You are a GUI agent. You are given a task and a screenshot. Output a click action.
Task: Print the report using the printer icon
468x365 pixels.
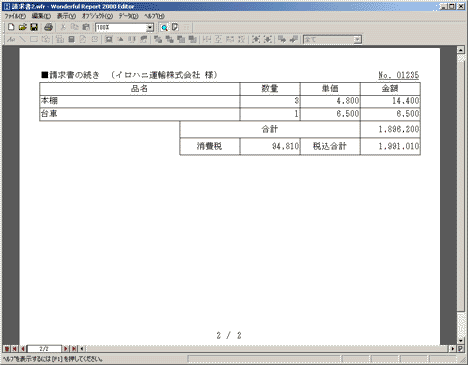(x=49, y=27)
